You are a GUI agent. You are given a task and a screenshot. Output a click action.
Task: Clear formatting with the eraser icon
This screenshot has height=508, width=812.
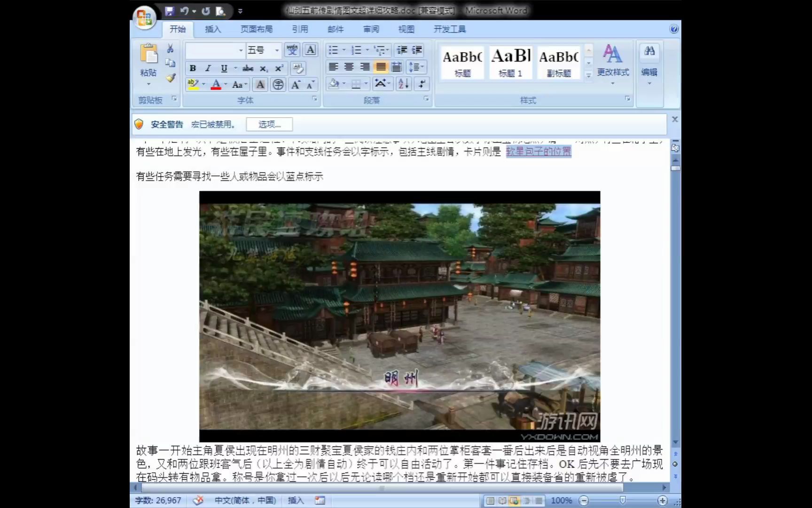[x=298, y=68]
